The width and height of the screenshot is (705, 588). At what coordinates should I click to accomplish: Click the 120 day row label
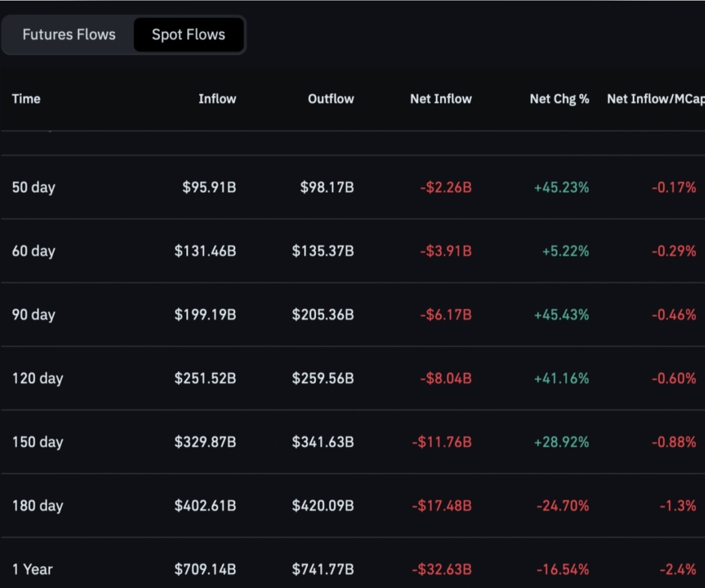point(38,379)
